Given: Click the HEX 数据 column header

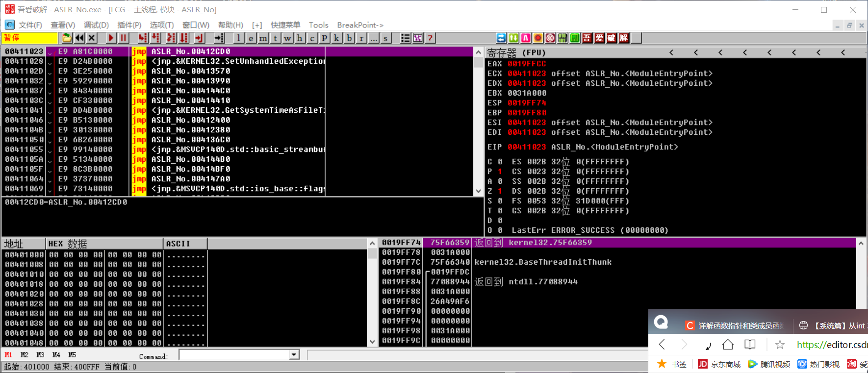Looking at the screenshot, I should click(x=104, y=244).
